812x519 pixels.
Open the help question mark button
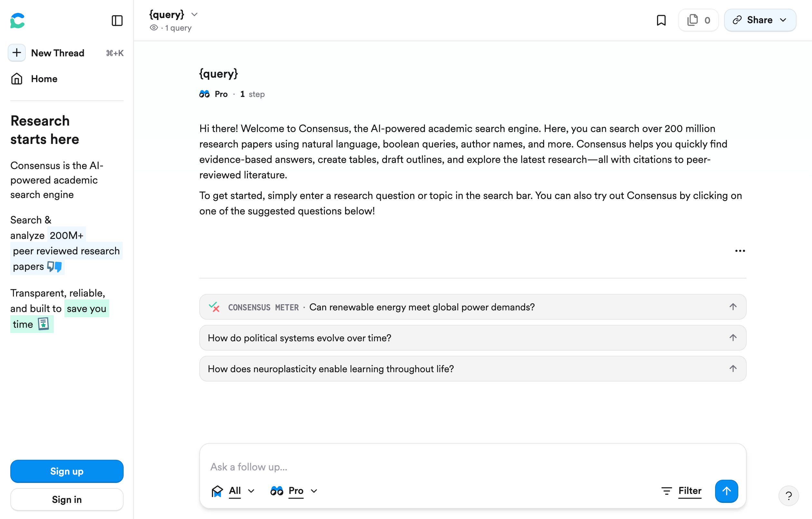pyautogui.click(x=788, y=496)
